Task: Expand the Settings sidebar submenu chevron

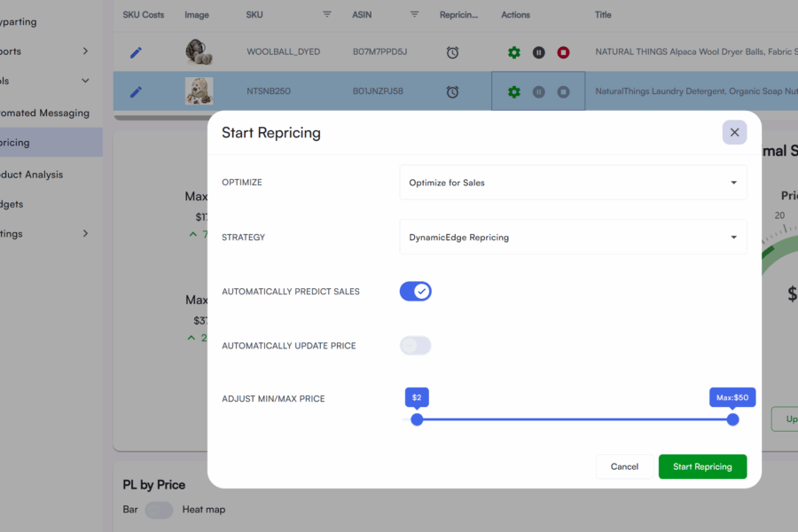Action: (x=85, y=234)
